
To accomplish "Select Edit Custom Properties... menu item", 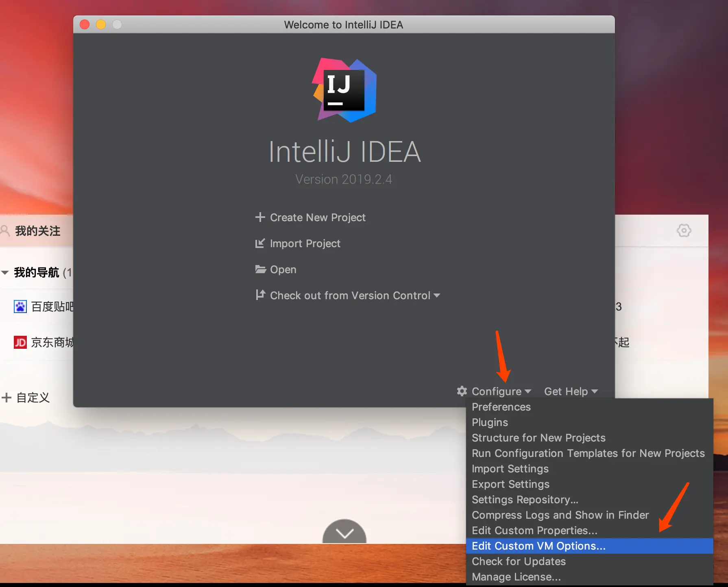I will pos(590,530).
